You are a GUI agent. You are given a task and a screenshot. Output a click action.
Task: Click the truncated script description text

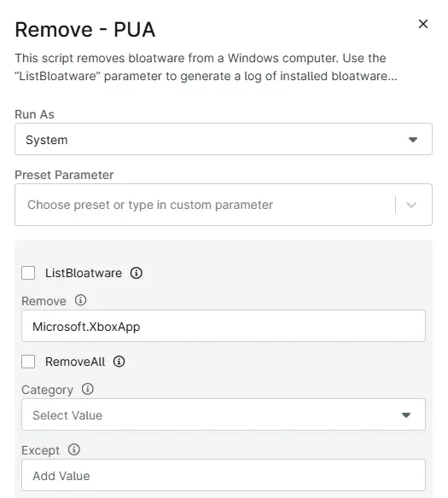coord(206,67)
